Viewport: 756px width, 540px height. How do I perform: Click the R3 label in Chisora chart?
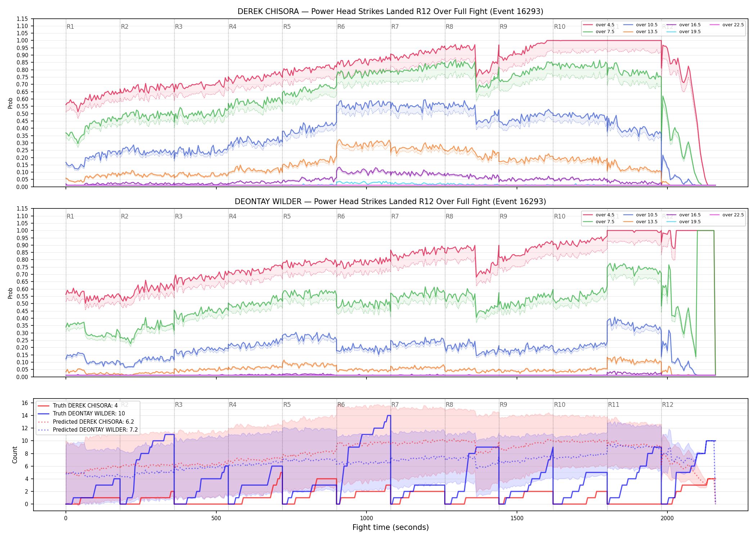click(x=179, y=27)
